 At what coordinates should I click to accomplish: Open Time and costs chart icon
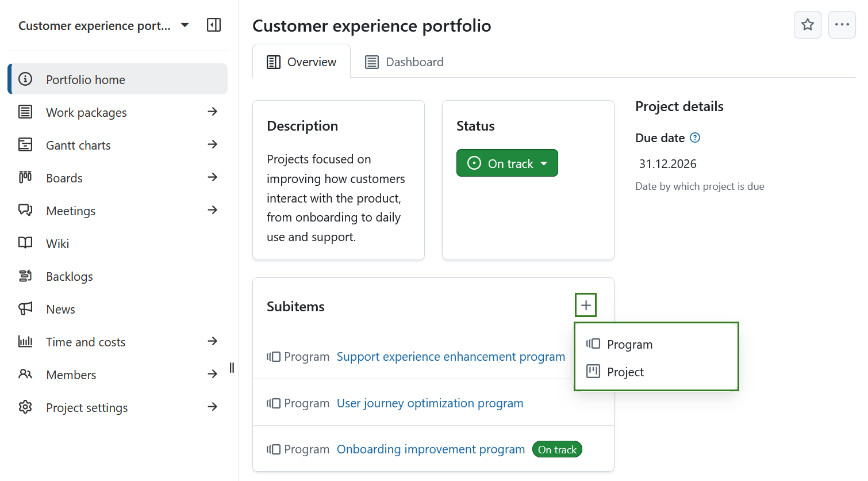25,342
